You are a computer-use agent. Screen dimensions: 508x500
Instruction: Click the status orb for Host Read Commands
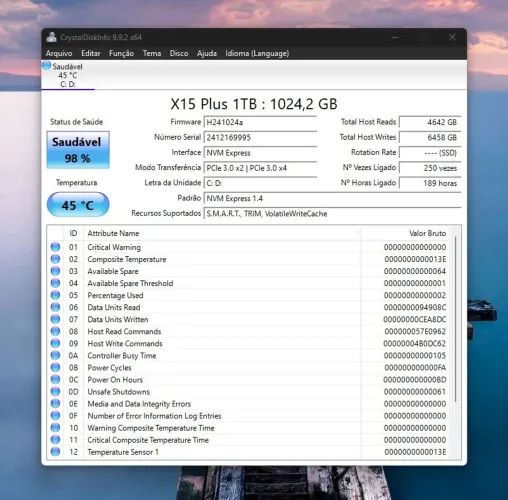click(x=55, y=331)
